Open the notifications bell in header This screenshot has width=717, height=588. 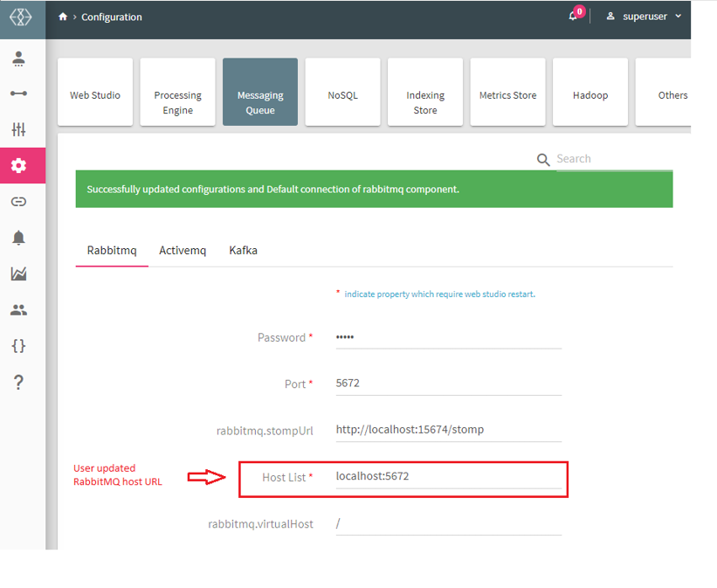click(573, 17)
